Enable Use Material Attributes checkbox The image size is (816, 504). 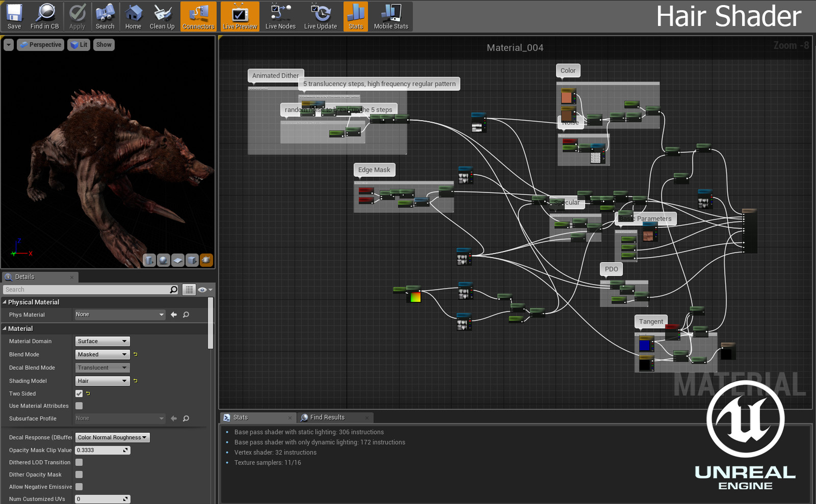click(79, 406)
